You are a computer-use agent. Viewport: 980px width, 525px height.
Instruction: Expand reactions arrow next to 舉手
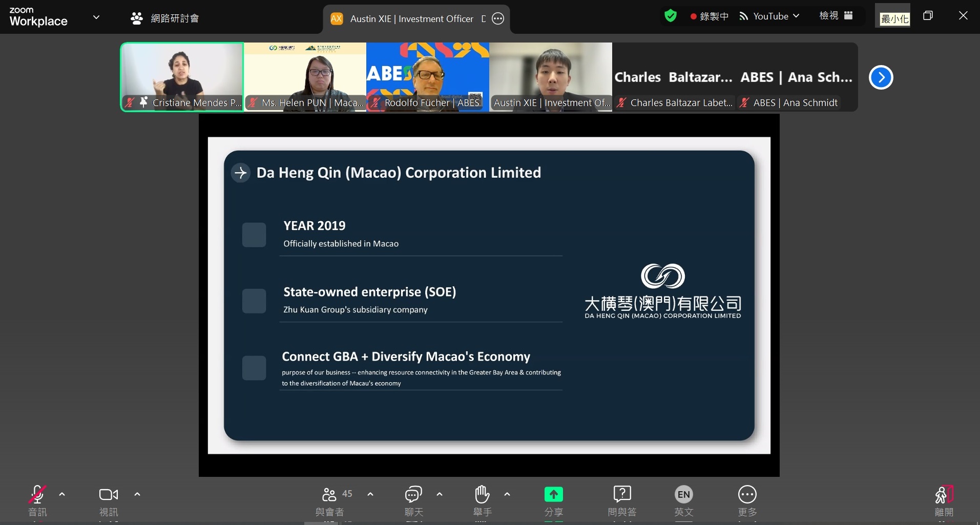click(x=507, y=494)
